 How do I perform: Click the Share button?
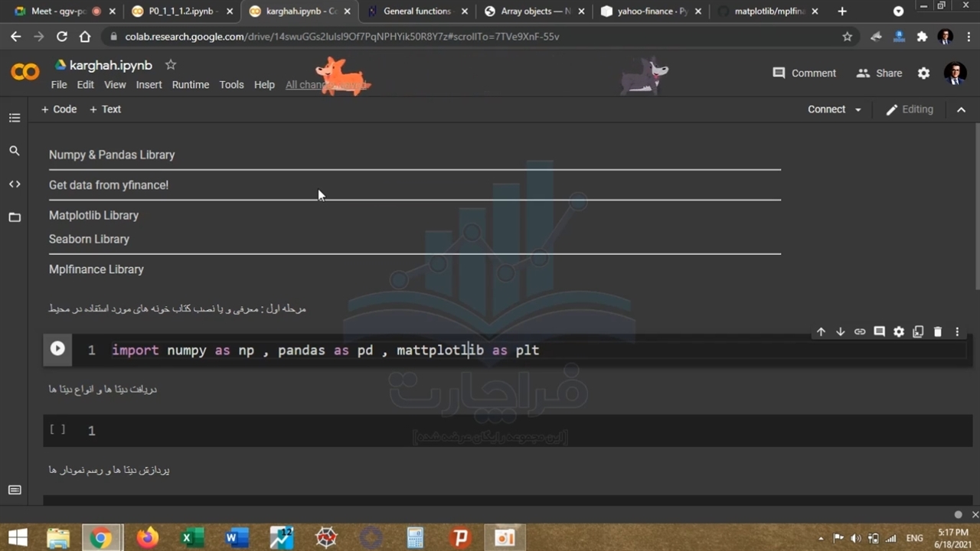[879, 73]
